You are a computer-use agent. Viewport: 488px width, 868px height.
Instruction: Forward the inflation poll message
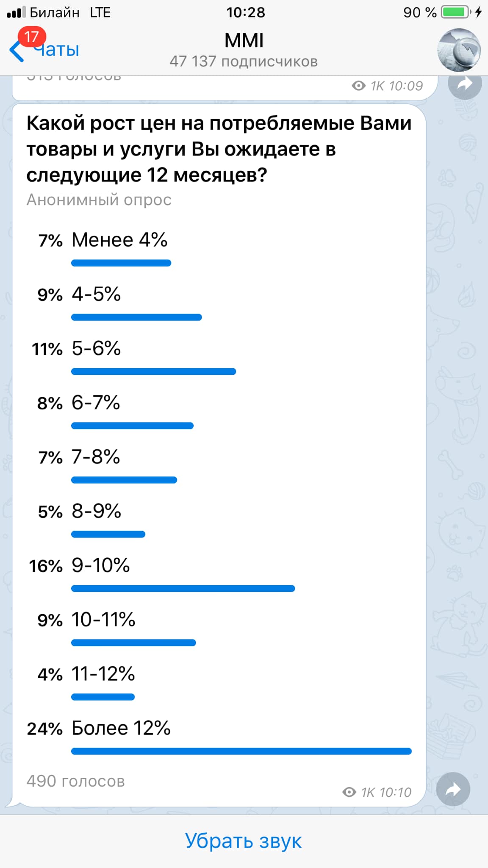[x=453, y=789]
